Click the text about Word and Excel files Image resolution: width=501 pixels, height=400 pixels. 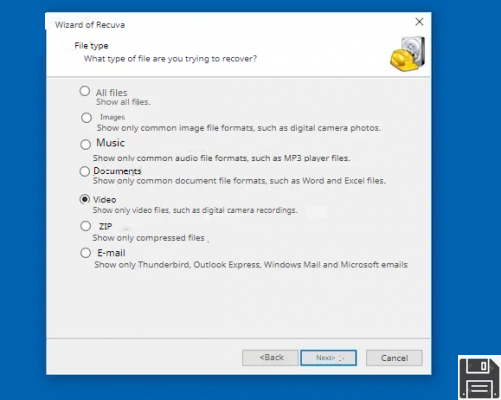(239, 181)
